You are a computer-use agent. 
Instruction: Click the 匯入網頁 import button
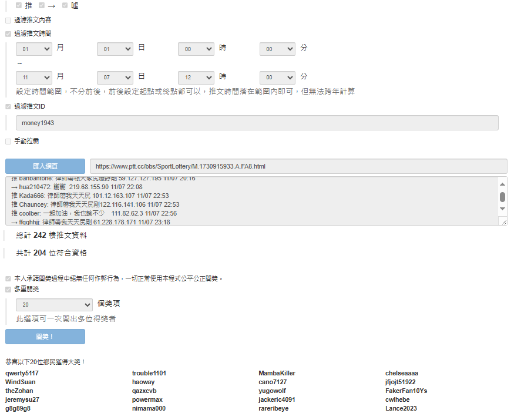(45, 166)
